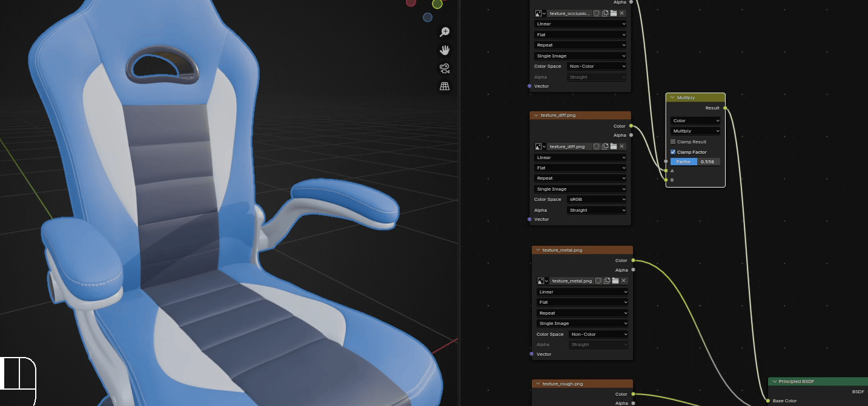This screenshot has height=406, width=868.
Task: Open Single Image source dropdown on texture_diff.png
Action: [x=580, y=189]
